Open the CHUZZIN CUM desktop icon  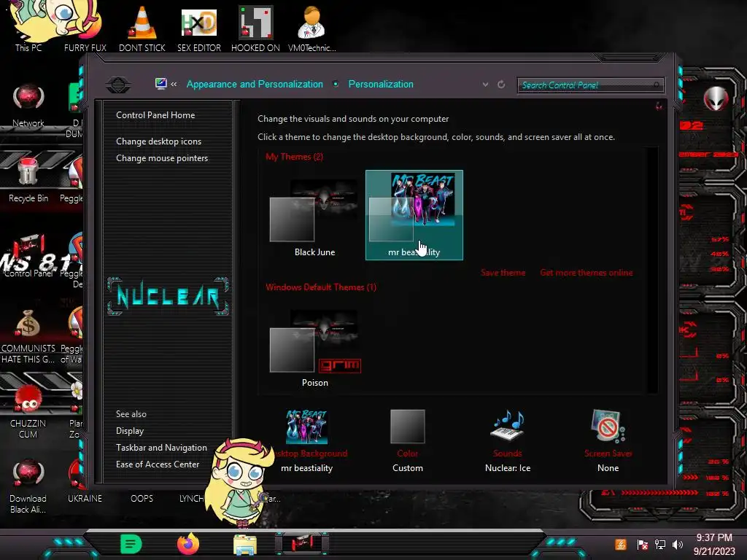[28, 411]
